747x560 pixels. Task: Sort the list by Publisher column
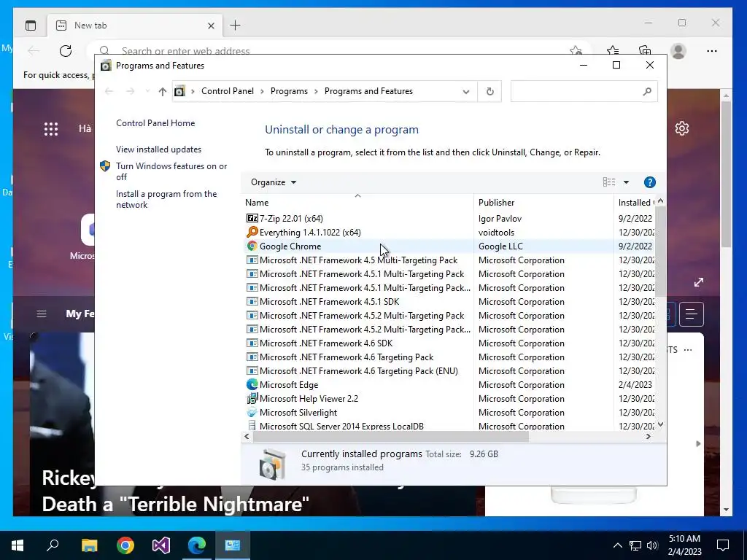544,203
